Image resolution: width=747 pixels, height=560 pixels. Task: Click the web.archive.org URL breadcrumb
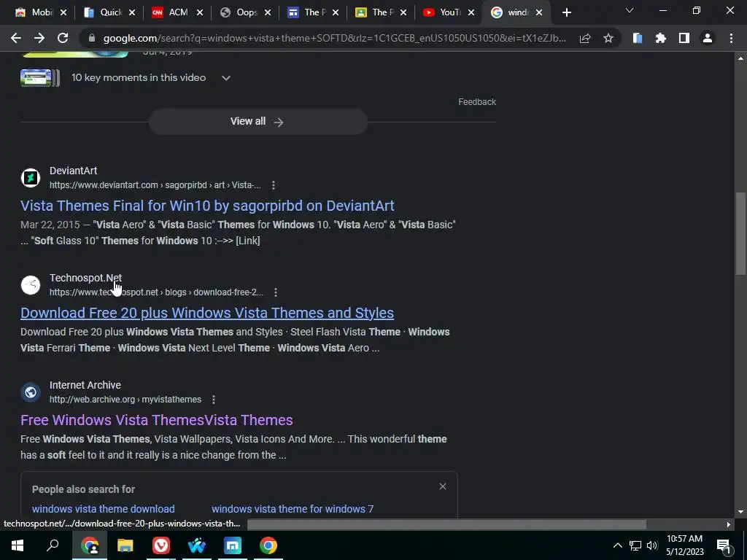(x=125, y=400)
